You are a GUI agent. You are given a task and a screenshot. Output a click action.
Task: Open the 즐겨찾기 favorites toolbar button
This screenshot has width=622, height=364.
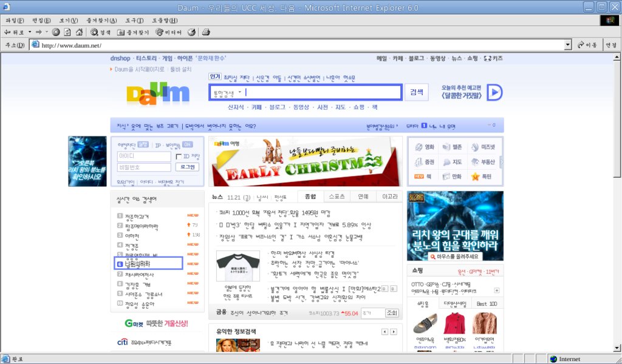(x=133, y=32)
